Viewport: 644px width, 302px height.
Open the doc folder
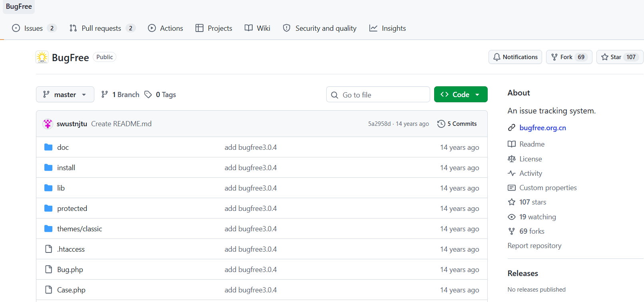[63, 147]
